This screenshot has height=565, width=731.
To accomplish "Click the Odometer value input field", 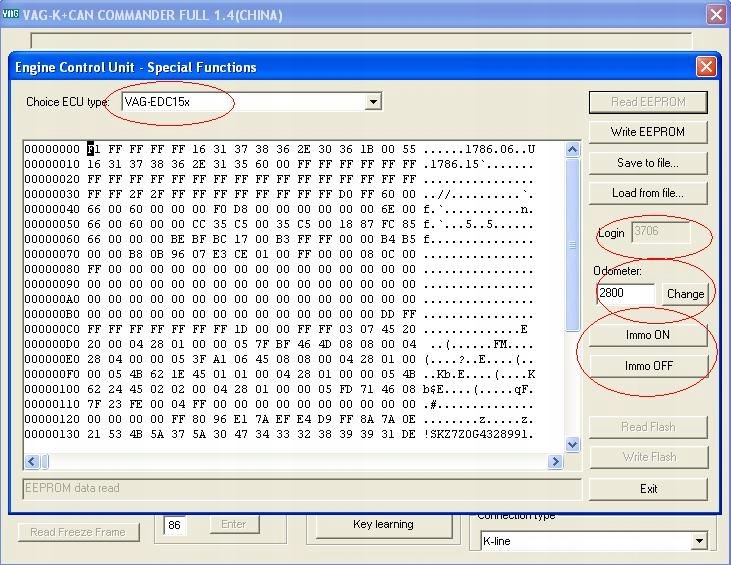I will point(625,293).
